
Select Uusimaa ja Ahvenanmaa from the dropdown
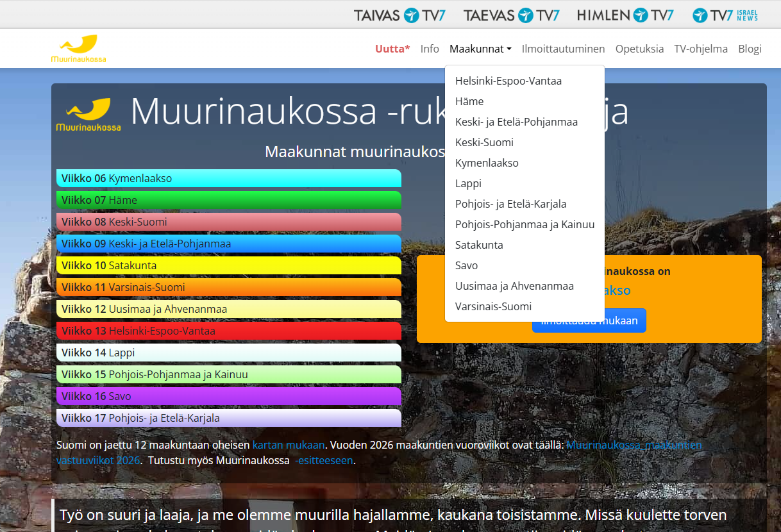click(514, 286)
